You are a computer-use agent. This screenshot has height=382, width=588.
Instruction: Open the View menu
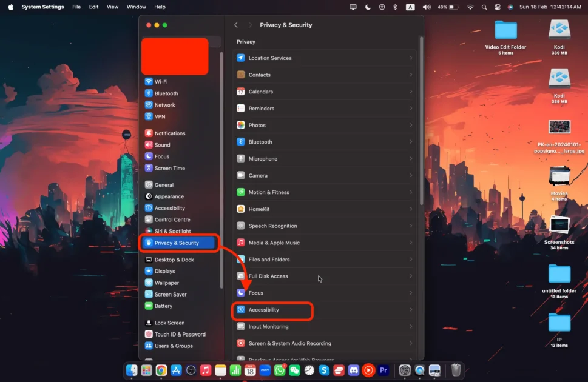(112, 7)
